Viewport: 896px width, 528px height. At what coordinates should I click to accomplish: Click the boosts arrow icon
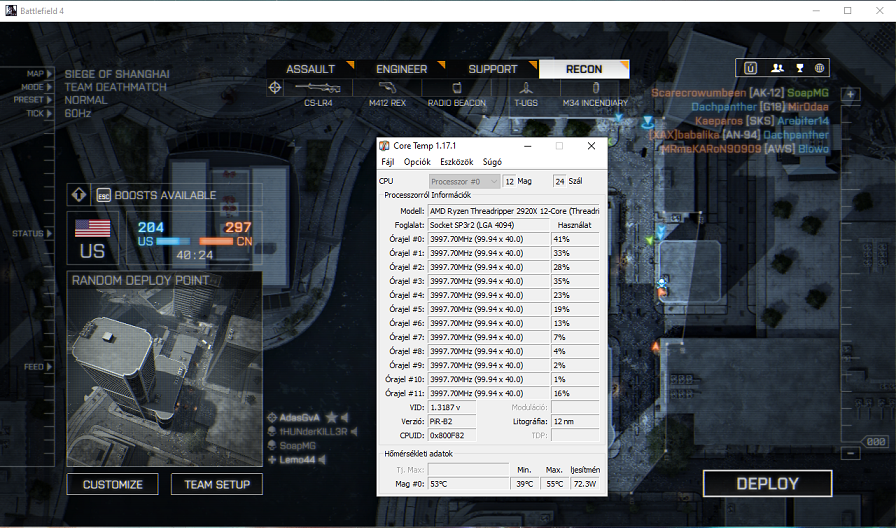point(78,195)
